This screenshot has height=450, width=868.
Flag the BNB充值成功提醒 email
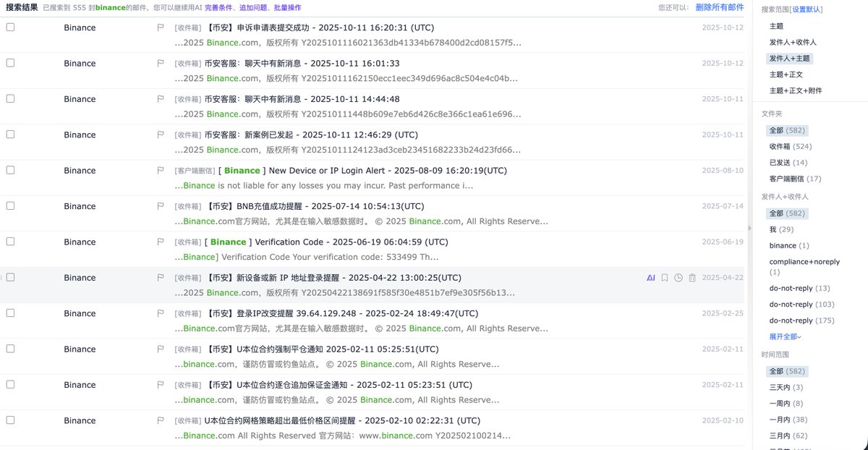tap(161, 206)
